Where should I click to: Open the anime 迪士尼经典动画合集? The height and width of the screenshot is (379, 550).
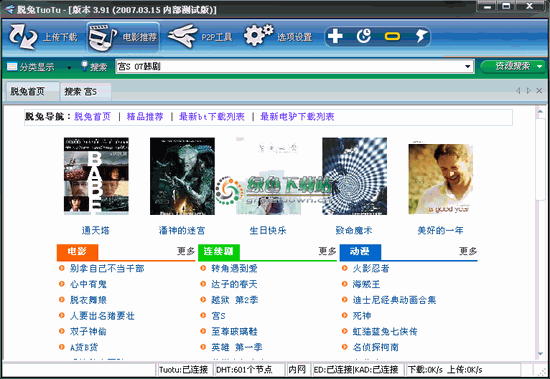point(394,300)
